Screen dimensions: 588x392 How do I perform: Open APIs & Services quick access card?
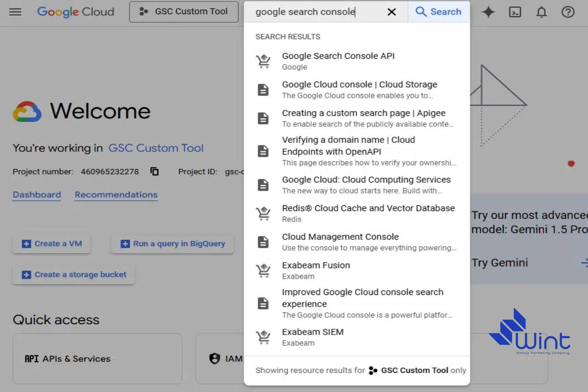click(x=97, y=359)
